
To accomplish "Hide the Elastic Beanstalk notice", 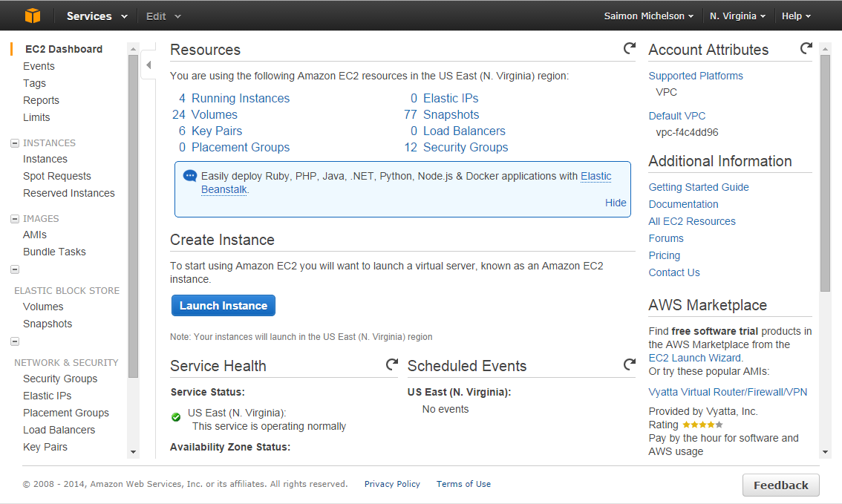I will pos(616,203).
